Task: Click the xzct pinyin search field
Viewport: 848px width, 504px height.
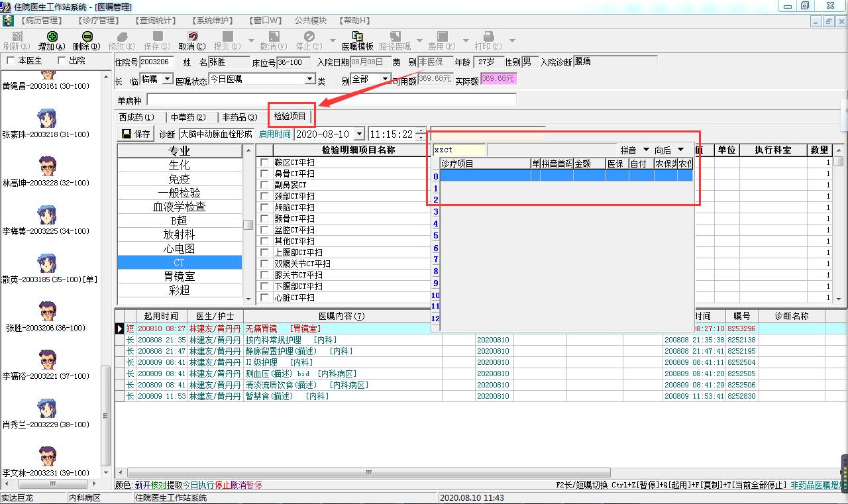Action: tap(459, 150)
